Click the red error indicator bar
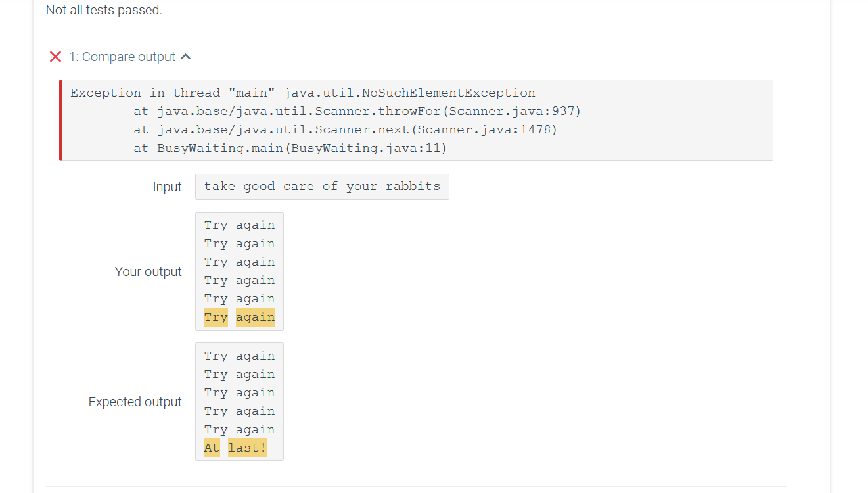Viewport: 868px width, 493px height. (60, 120)
